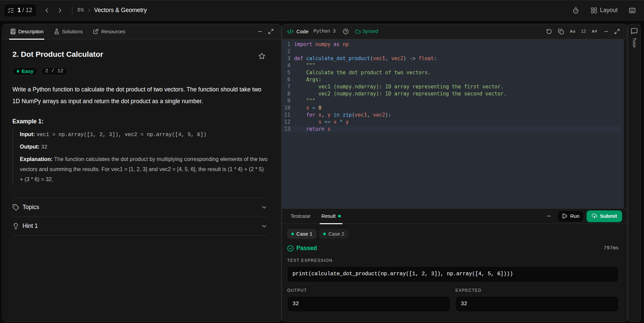The height and width of the screenshot is (323, 644).
Task: Click the Synced status indicator
Action: pos(367,32)
